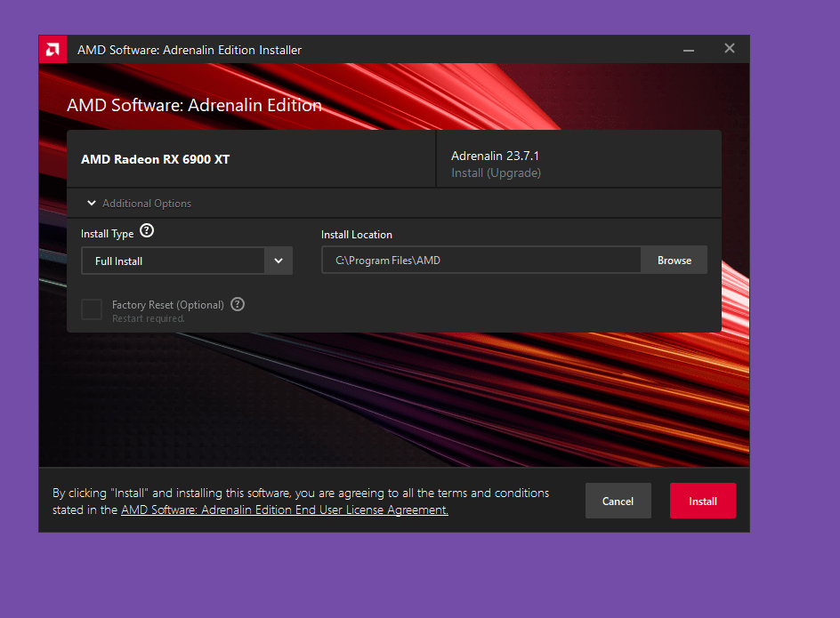The height and width of the screenshot is (618, 840).
Task: Click the Adrenalin 23.7.1 version text
Action: click(x=495, y=156)
